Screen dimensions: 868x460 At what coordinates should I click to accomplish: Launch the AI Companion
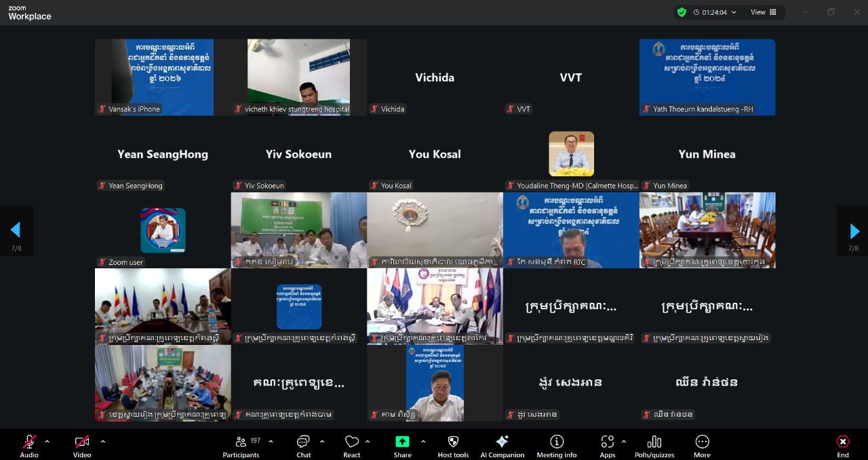click(x=502, y=444)
